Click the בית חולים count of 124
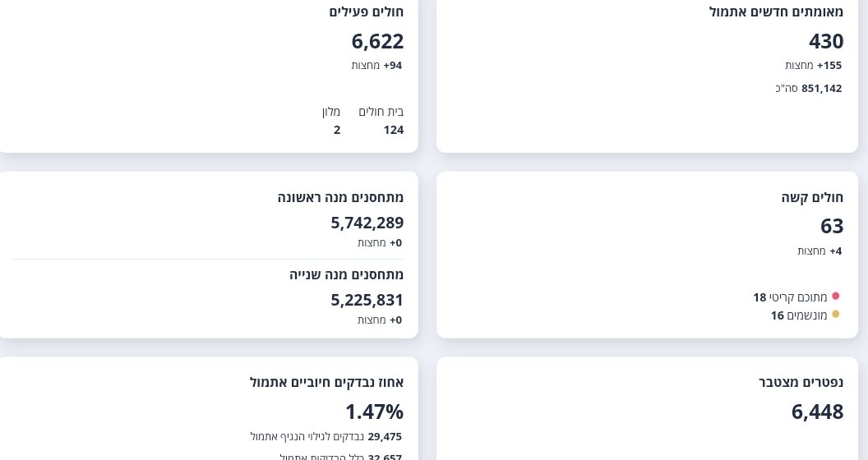The image size is (868, 460). click(x=393, y=130)
